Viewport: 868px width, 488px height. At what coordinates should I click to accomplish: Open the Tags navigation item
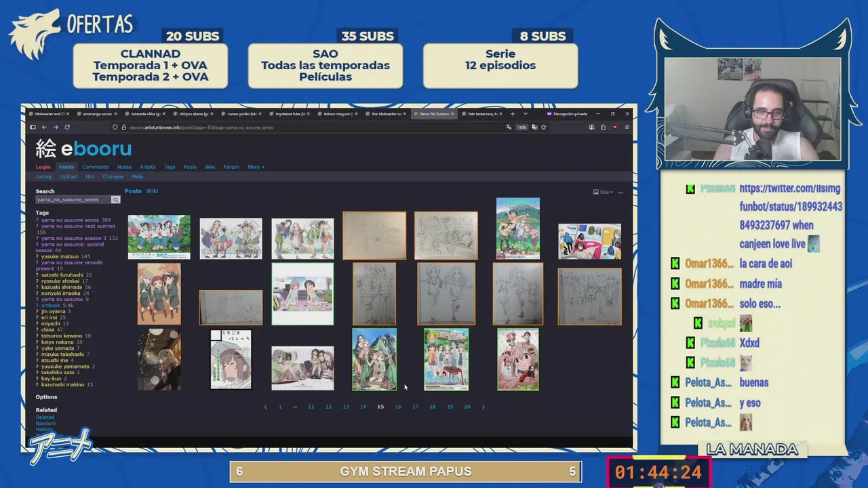(170, 167)
